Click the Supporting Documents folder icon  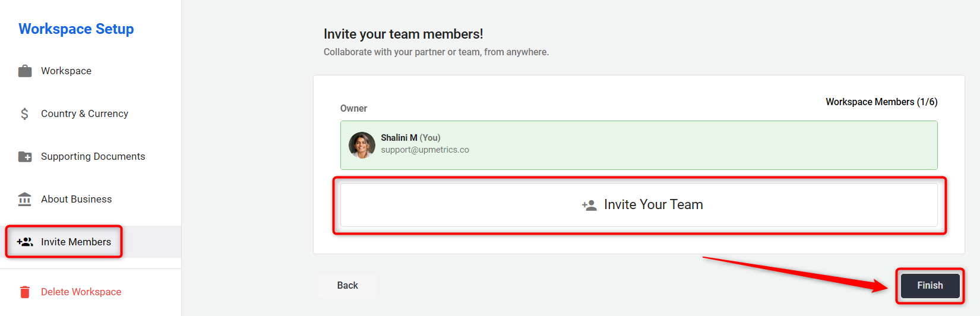pos(25,156)
